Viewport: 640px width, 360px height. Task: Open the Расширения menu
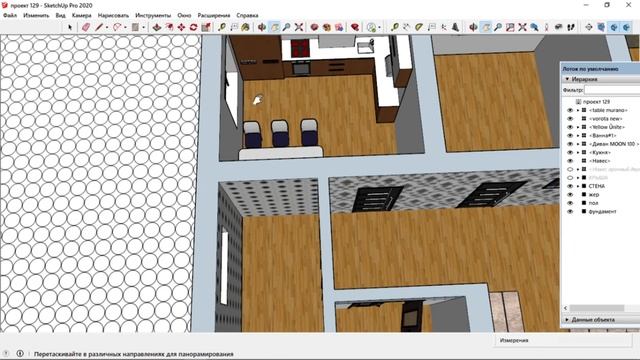point(214,15)
